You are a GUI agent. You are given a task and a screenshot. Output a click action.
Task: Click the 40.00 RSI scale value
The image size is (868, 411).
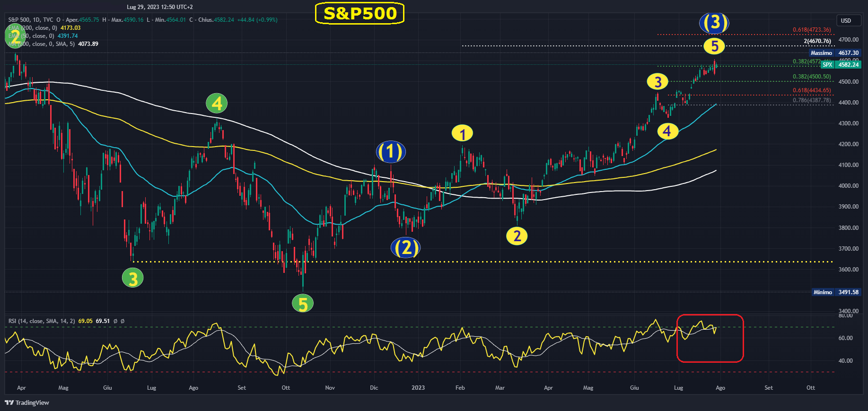(846, 361)
